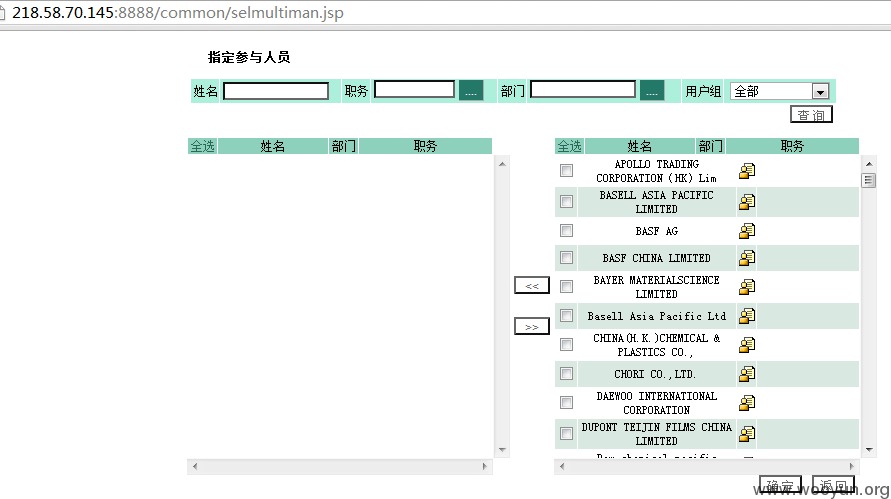Open user icon for APOLLO TRADING CORPORATION row
The image size is (891, 499).
[x=747, y=171]
